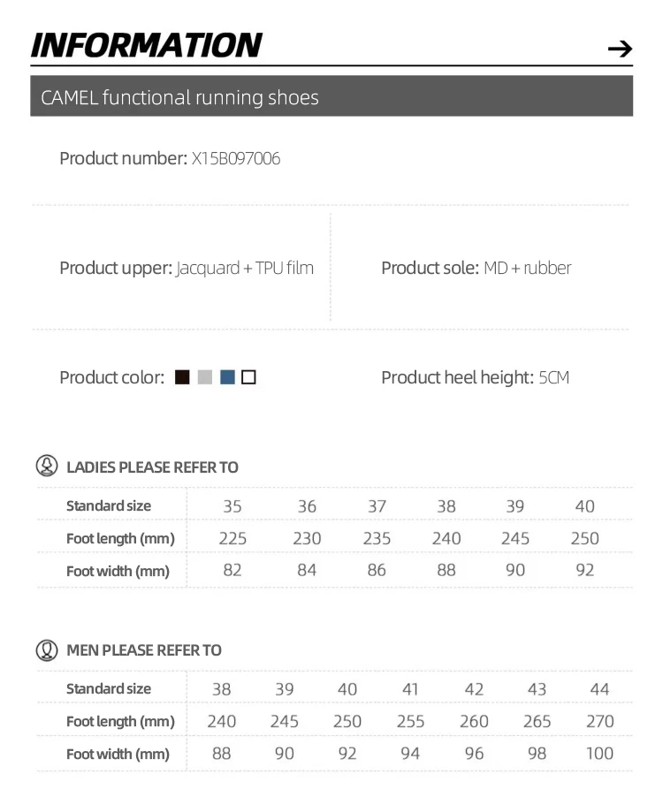This screenshot has height=812, width=663.
Task: Select the blue color swatch
Action: 227,377
